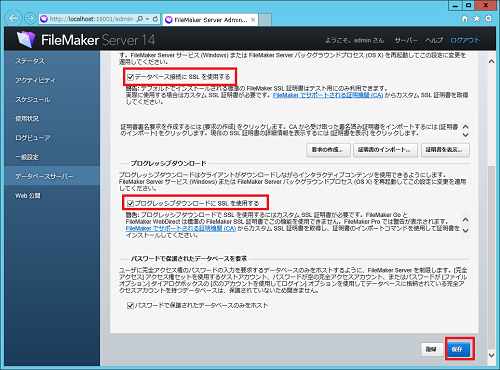This screenshot has height=370, width=500.
Task: Close the FileMaker Server Admin tab
Action: pyautogui.click(x=253, y=20)
